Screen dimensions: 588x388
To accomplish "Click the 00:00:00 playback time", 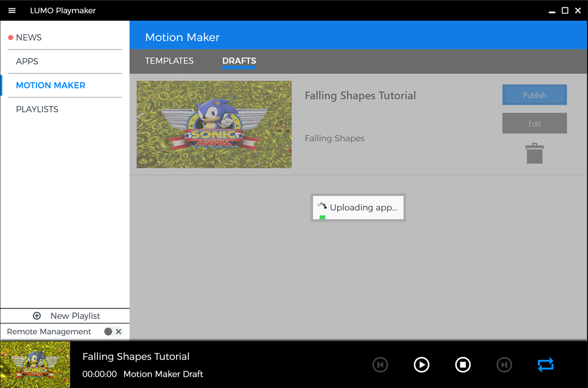I will point(99,374).
